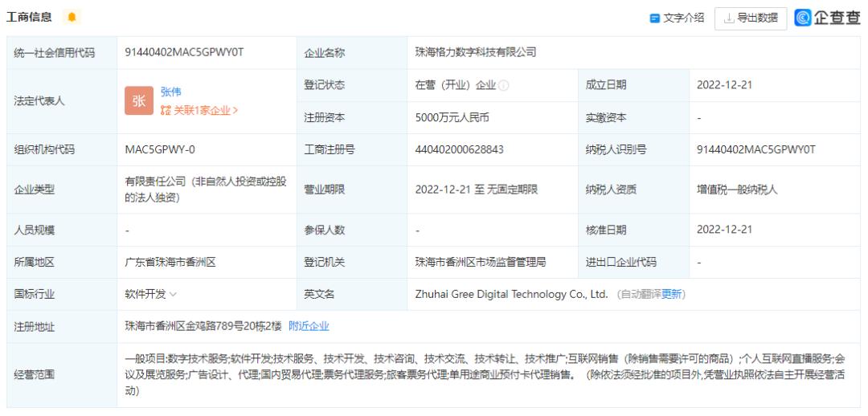Click the 英文名 label cell
The height and width of the screenshot is (416, 868).
pos(352,294)
